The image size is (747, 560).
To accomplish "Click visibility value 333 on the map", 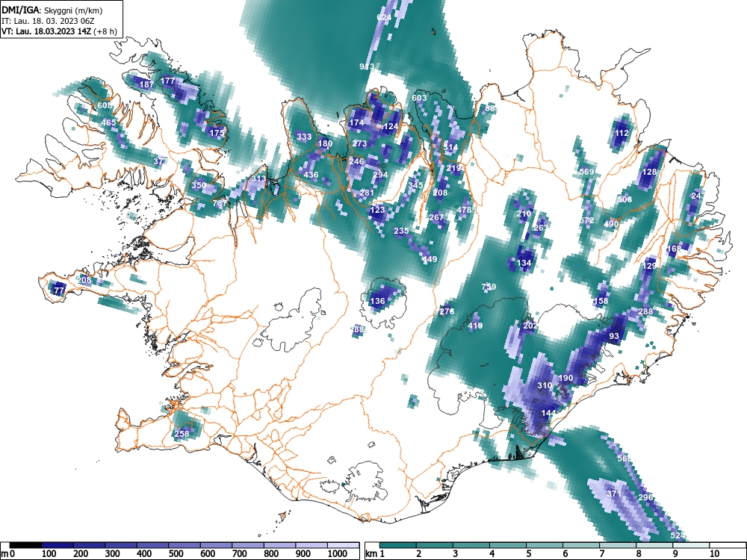I will coord(304,137).
